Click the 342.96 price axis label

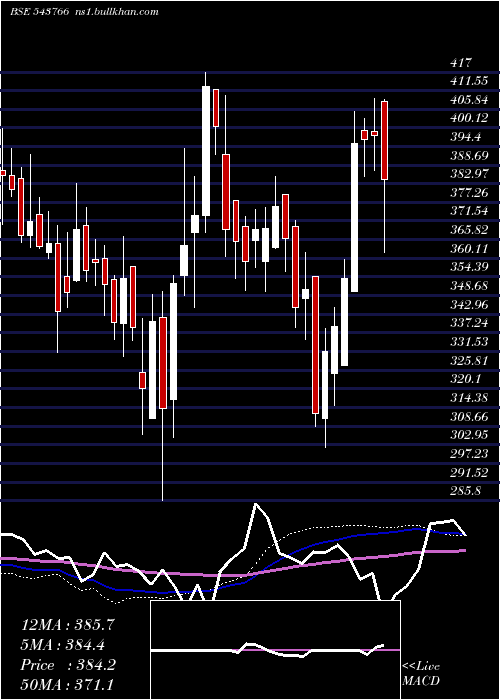(469, 304)
